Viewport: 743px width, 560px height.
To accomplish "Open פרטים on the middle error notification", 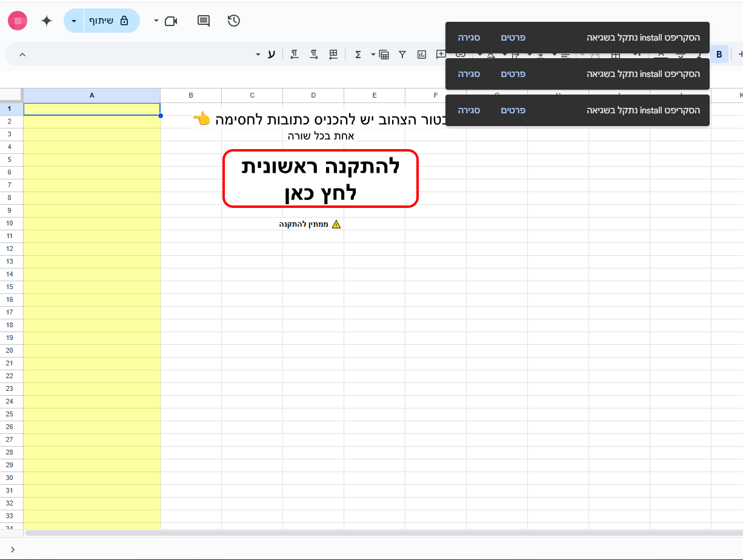I will (x=513, y=74).
